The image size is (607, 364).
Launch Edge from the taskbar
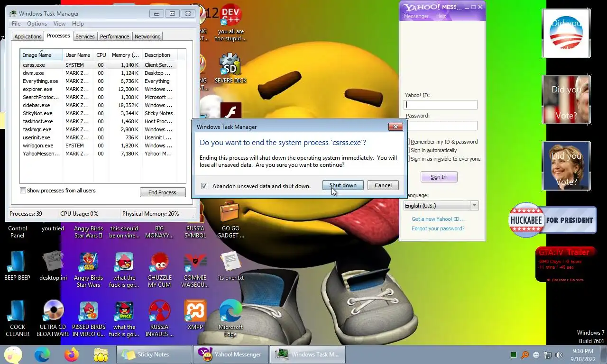[x=42, y=354]
